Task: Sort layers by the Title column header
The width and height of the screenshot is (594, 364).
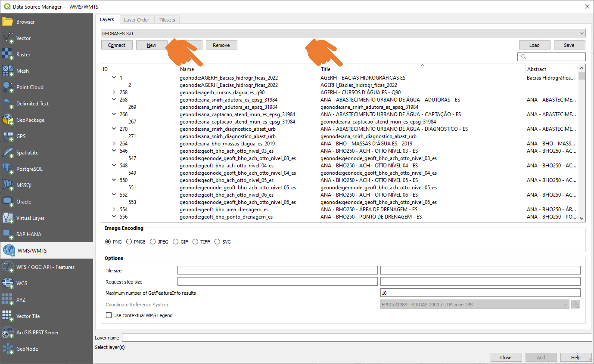Action: (x=422, y=69)
